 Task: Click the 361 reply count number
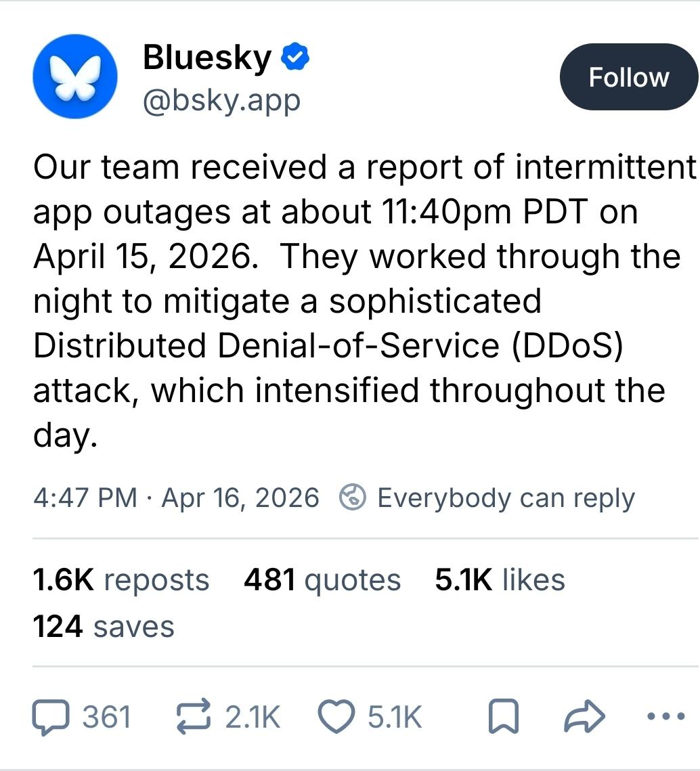coord(106,718)
